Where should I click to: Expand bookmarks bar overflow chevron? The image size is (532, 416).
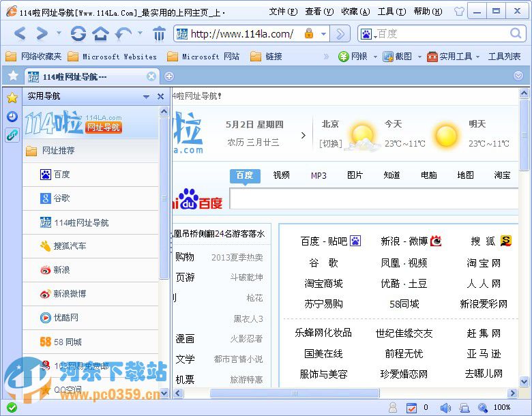pos(326,57)
